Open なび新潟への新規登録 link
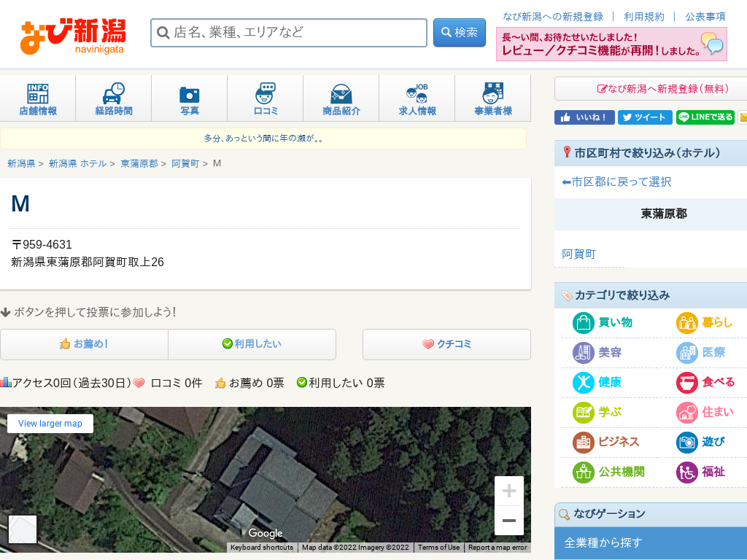The width and height of the screenshot is (747, 560). (553, 17)
